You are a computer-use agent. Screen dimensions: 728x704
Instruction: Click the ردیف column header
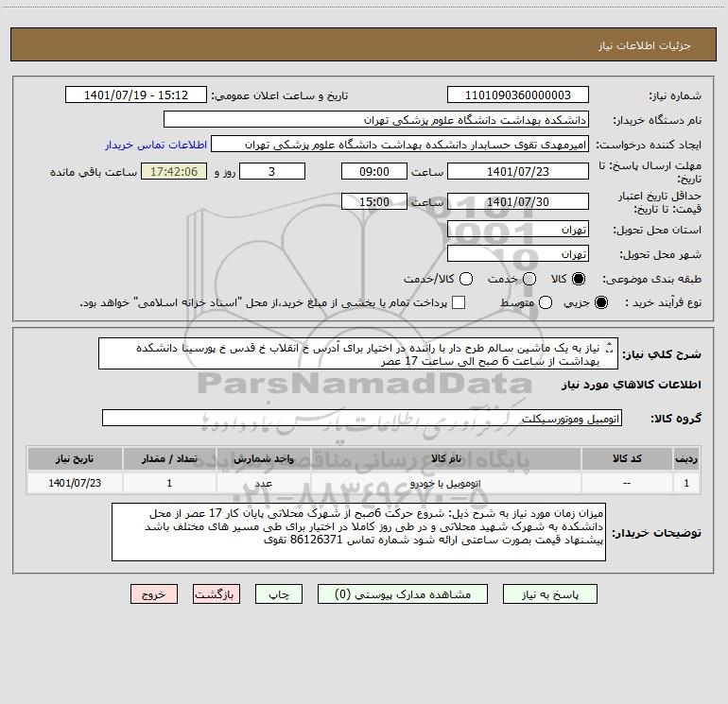coord(686,459)
